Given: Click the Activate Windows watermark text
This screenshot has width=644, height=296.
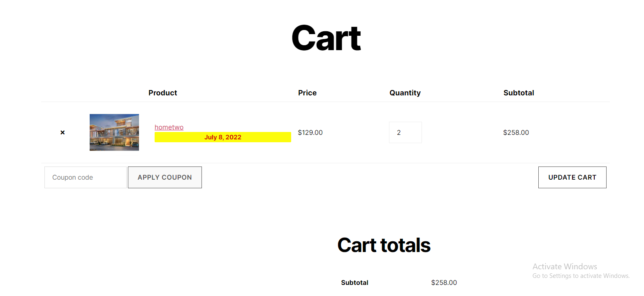Looking at the screenshot, I should [x=565, y=266].
